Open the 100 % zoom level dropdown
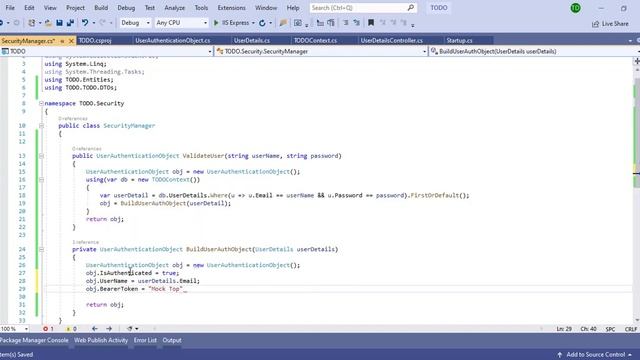 [14, 329]
